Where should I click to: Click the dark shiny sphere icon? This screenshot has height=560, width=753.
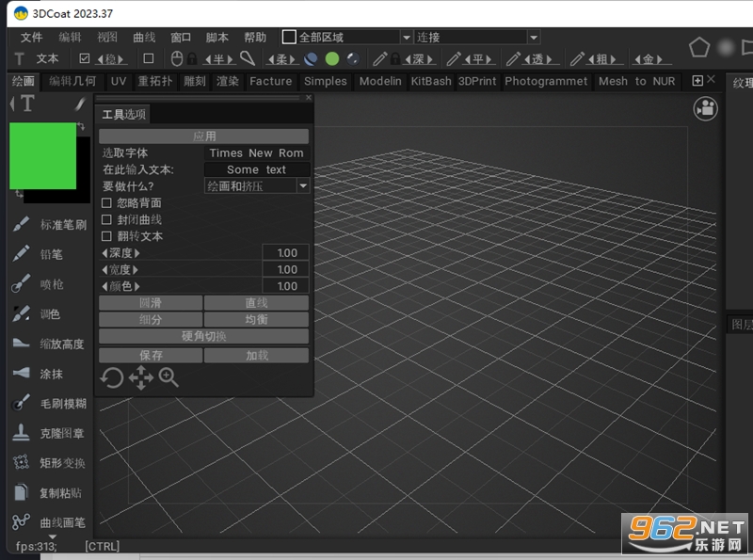[353, 58]
